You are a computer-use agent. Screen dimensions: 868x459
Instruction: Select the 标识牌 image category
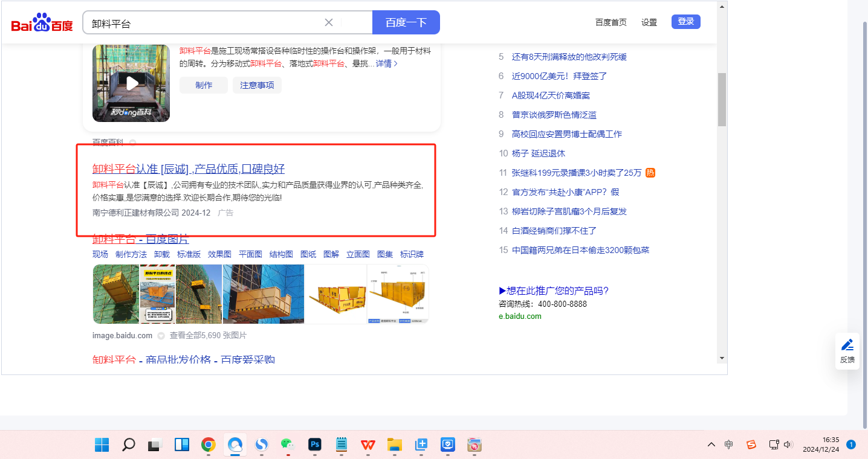(412, 254)
